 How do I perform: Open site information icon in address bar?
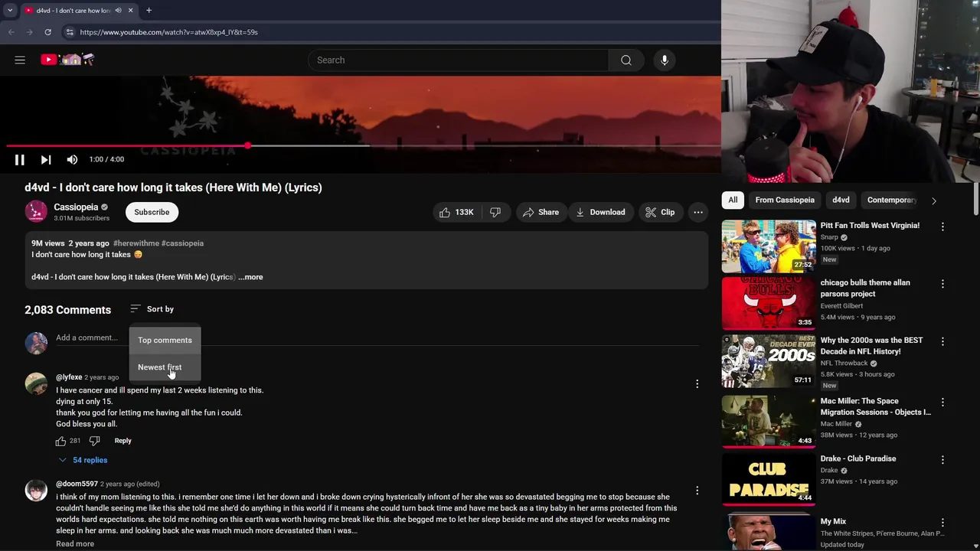70,32
